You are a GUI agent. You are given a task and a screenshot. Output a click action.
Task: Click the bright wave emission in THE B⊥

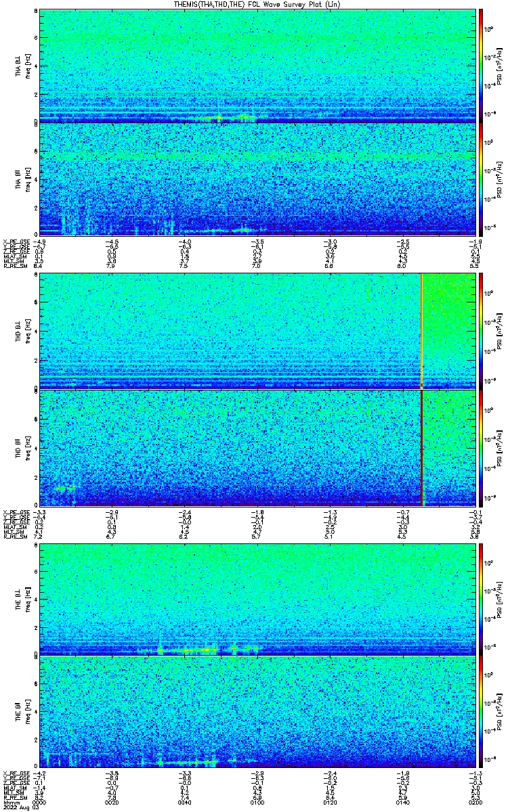point(198,649)
